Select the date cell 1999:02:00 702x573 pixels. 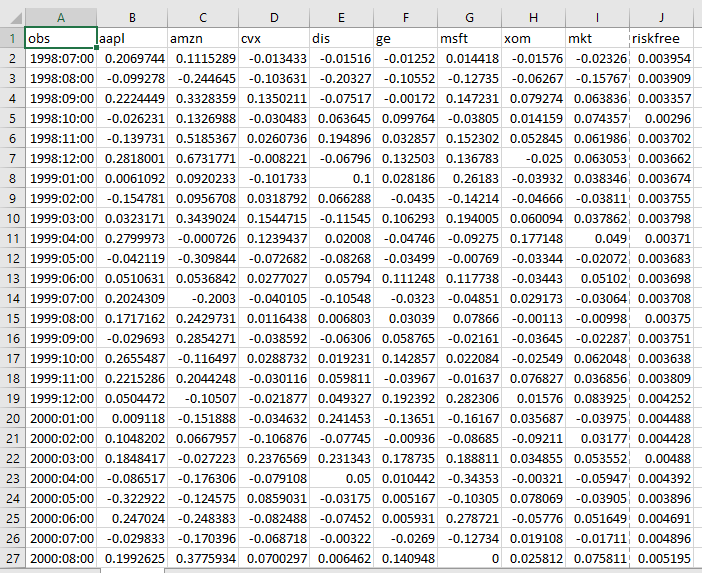tap(61, 199)
